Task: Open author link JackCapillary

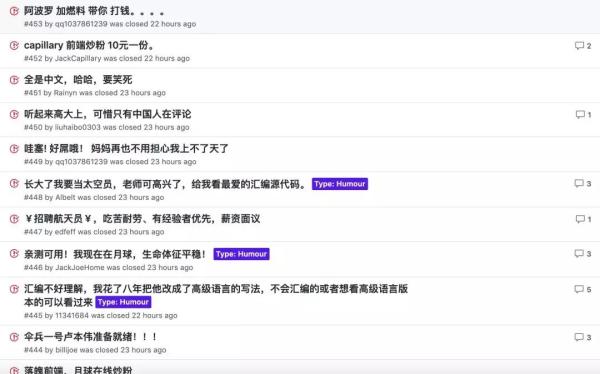Action: coord(78,59)
